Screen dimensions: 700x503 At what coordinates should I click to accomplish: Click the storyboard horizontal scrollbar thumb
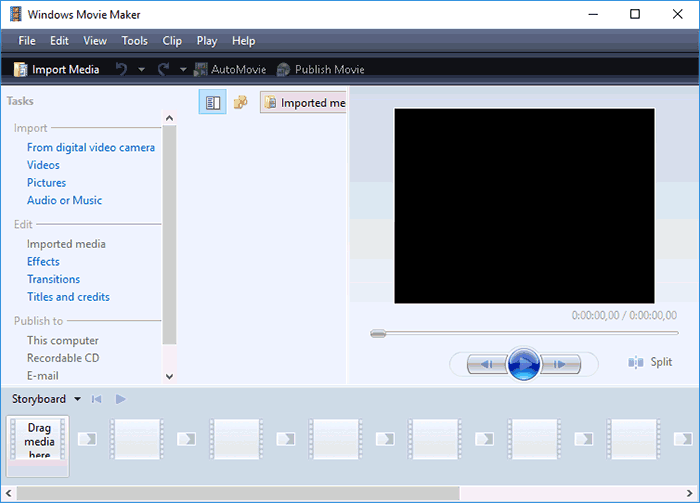tap(238, 493)
